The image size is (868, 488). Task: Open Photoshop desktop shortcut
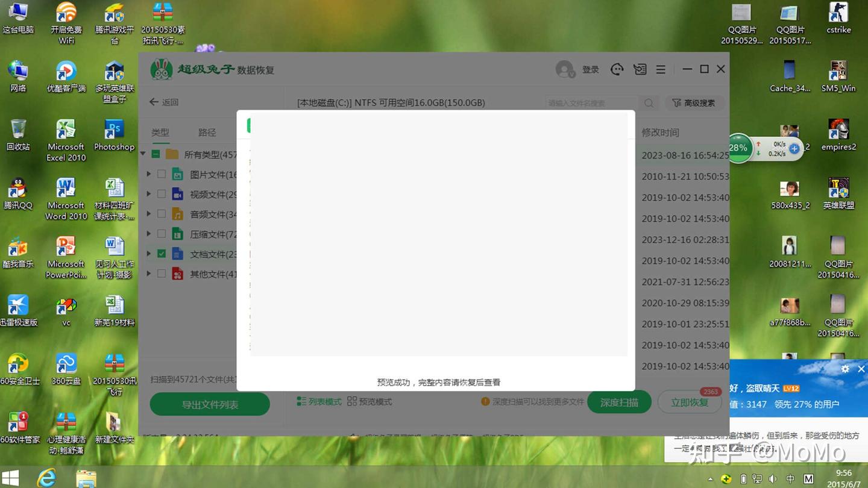click(x=115, y=134)
